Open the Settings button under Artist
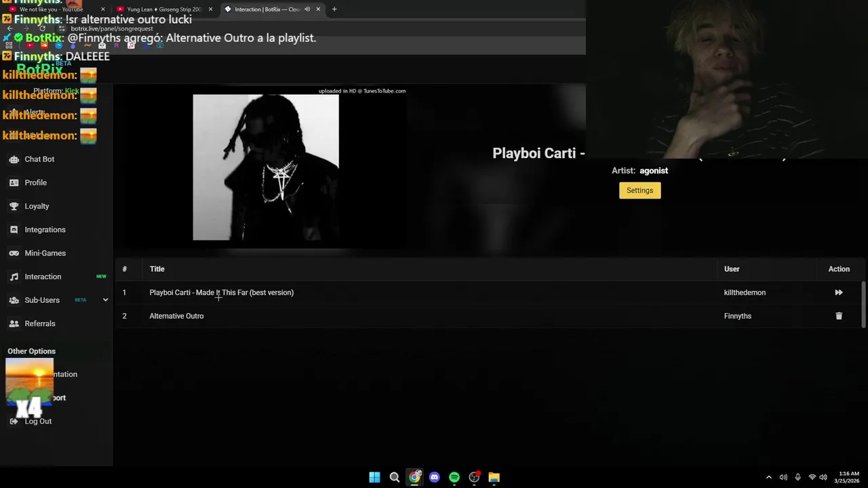 (x=639, y=190)
